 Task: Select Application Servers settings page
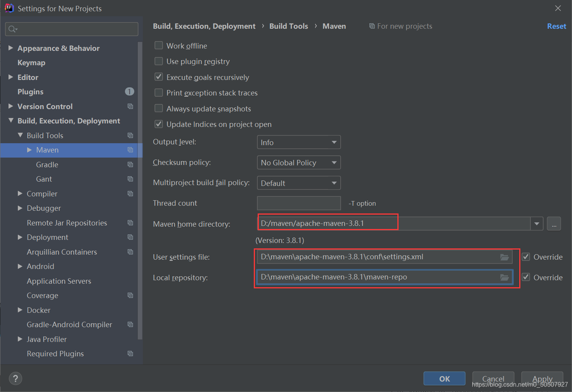point(59,281)
